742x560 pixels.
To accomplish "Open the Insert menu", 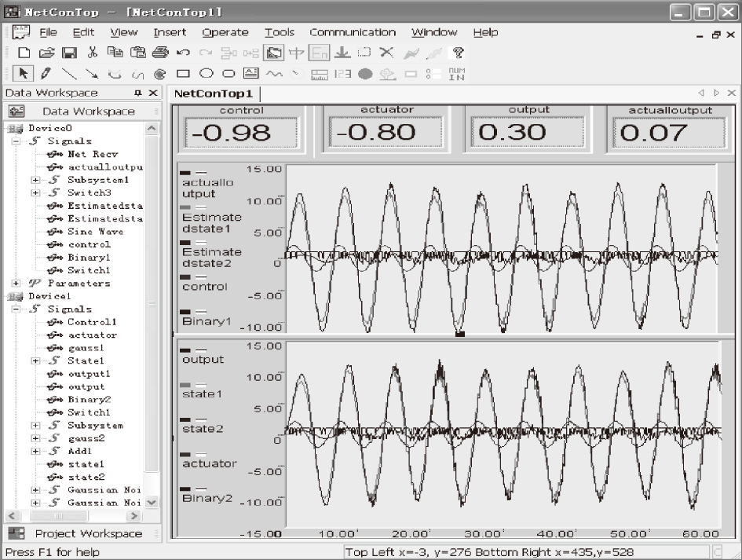I will pos(170,32).
